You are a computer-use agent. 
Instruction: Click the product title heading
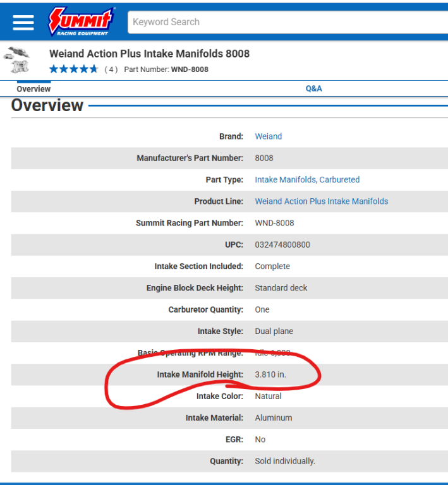149,54
